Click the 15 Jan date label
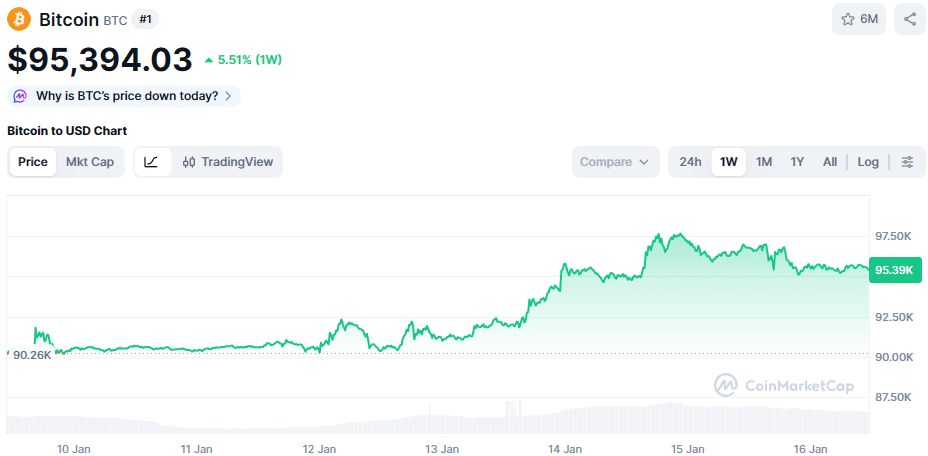The width and height of the screenshot is (928, 456). click(x=688, y=448)
